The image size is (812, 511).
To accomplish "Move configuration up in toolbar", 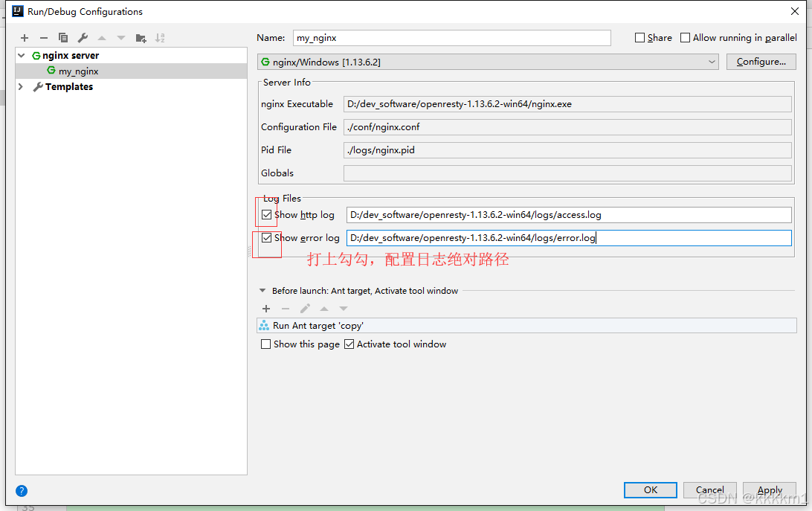I will tap(102, 38).
